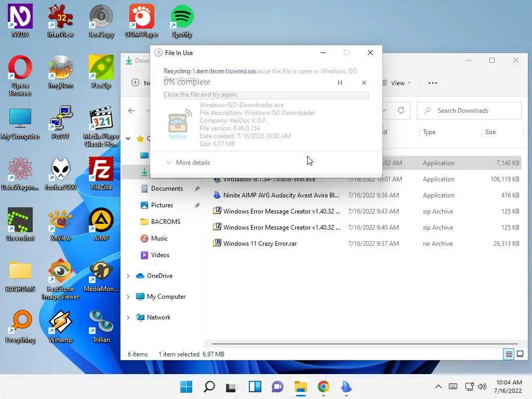532x399 pixels.
Task: Select Windows 11 Crazy Error.rar file
Action: [366, 244]
